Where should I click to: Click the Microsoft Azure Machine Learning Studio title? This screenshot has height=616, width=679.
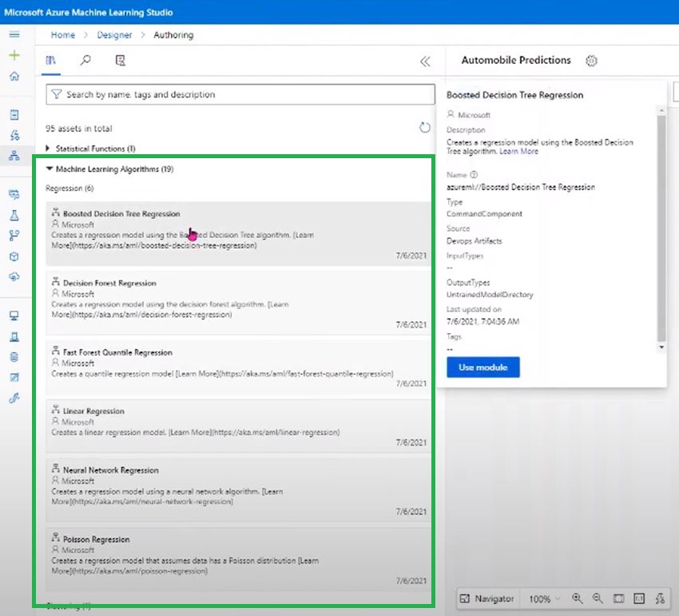pyautogui.click(x=89, y=13)
